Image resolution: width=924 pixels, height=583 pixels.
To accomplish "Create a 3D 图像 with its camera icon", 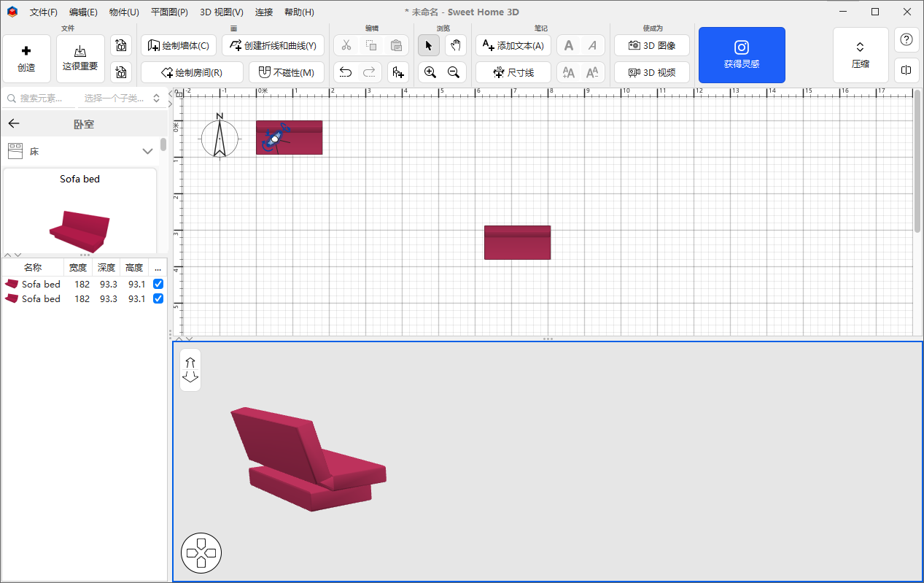I will point(651,45).
